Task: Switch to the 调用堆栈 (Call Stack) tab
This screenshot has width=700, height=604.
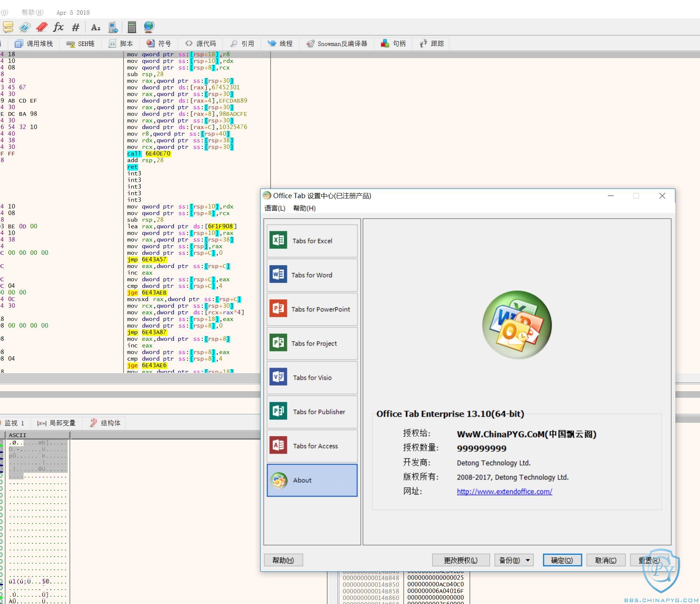Action: coord(34,44)
